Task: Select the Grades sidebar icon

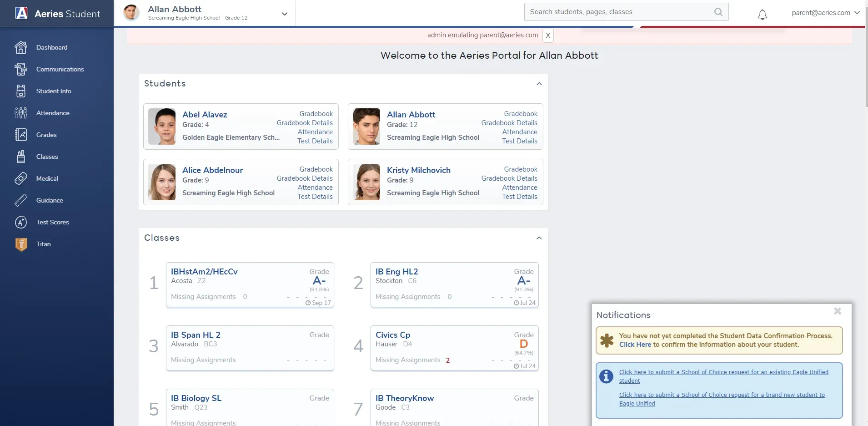Action: [x=21, y=135]
